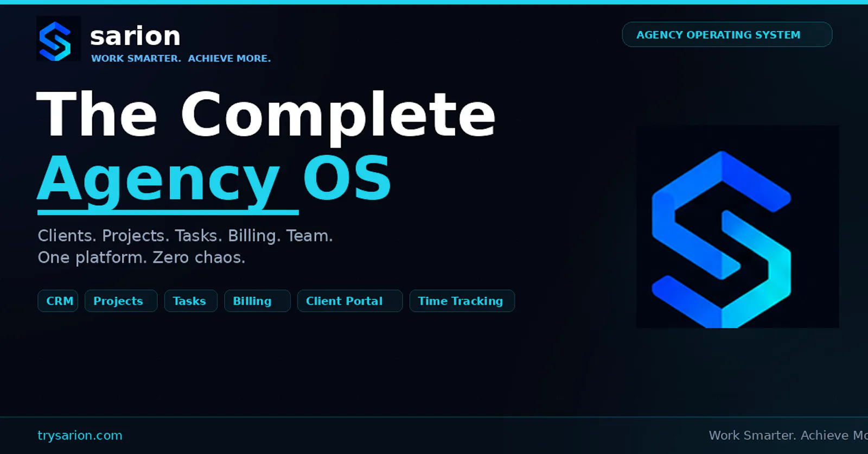Select the Client Portal feature tag

pyautogui.click(x=350, y=301)
